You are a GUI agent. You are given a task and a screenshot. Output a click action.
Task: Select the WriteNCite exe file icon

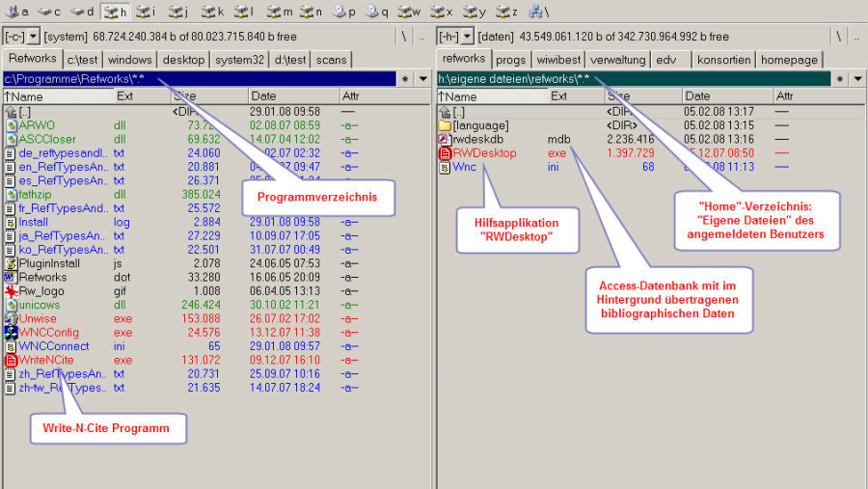coord(12,360)
